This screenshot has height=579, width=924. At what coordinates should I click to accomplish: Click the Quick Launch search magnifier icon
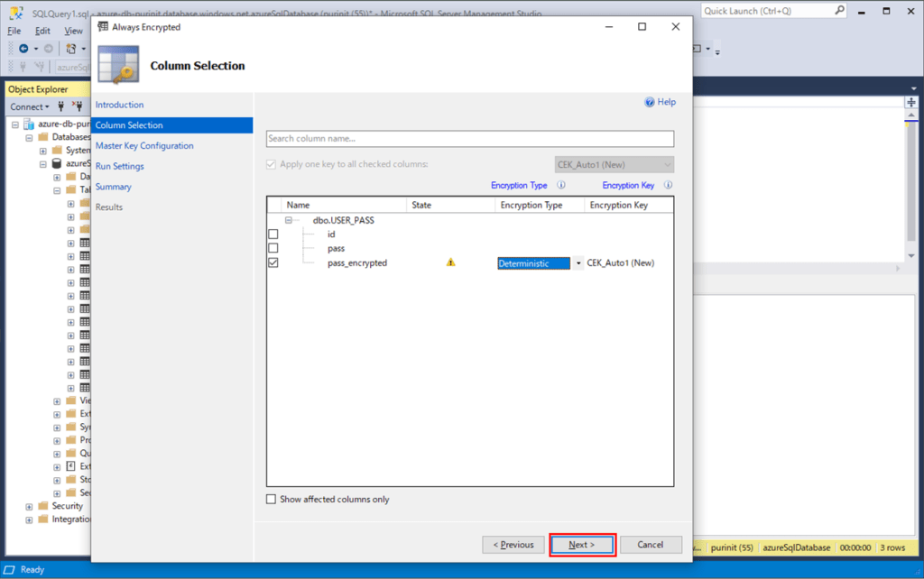(839, 11)
